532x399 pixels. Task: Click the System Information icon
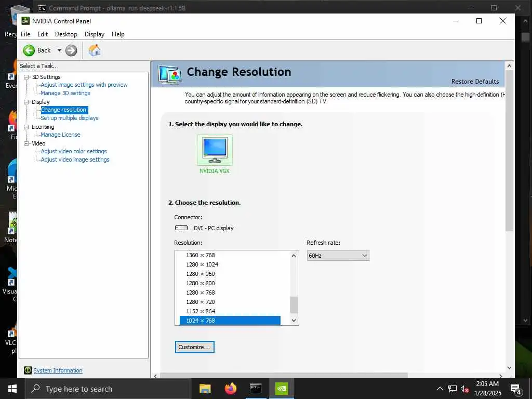click(x=28, y=370)
